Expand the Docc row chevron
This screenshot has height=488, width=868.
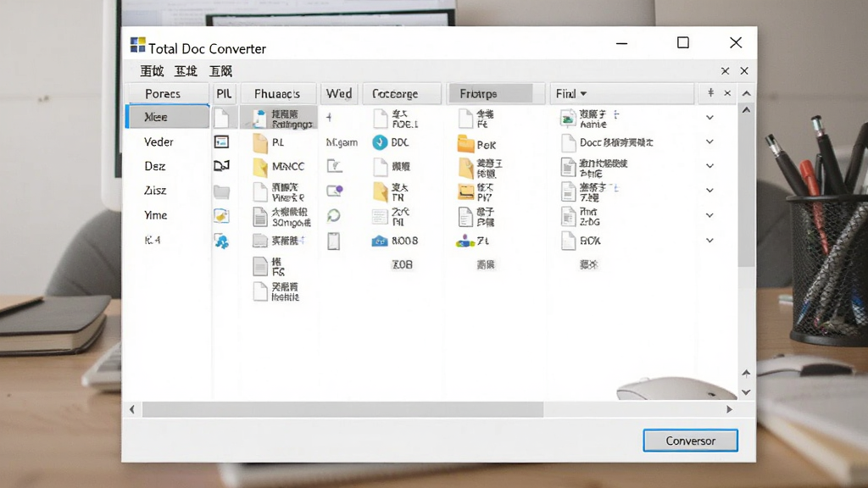point(709,141)
